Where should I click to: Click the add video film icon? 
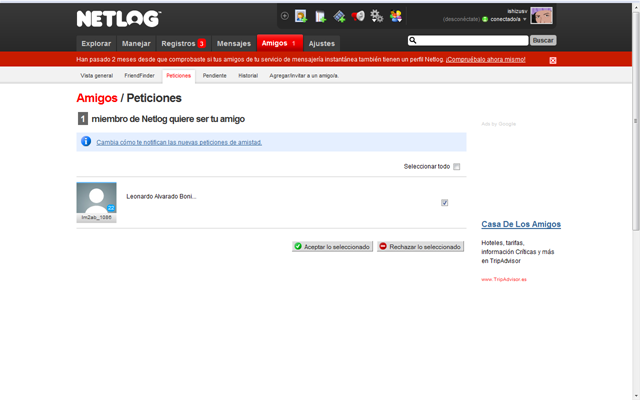339,16
